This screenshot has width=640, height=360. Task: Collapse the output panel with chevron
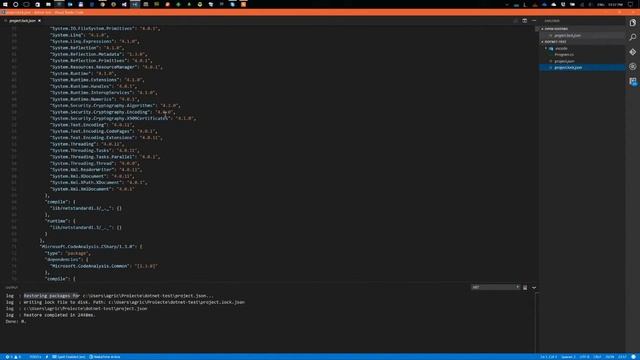pyautogui.click(x=534, y=288)
